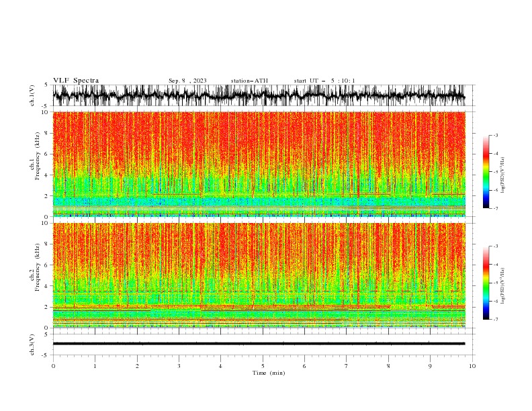Click the ch.1 spectrogram plot area
The image size is (532, 411).
click(x=259, y=164)
